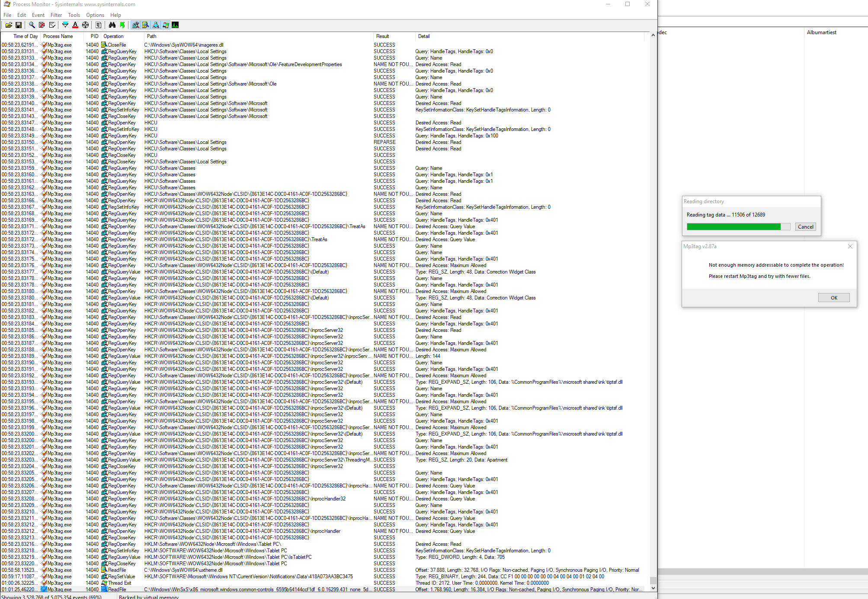Cancel the Reading directory progress
Viewport: 868px width, 599px height.
pyautogui.click(x=805, y=227)
